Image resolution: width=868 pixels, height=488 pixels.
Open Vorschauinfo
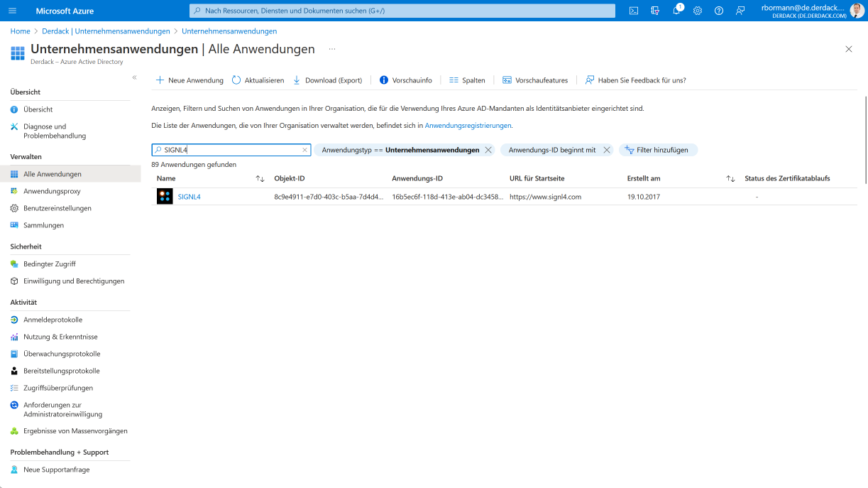point(406,80)
